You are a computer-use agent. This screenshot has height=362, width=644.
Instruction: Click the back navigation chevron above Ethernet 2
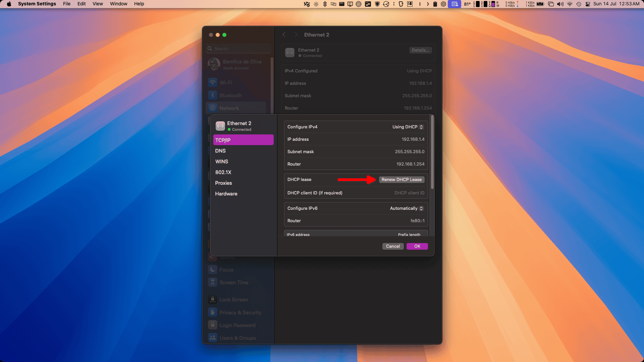284,35
